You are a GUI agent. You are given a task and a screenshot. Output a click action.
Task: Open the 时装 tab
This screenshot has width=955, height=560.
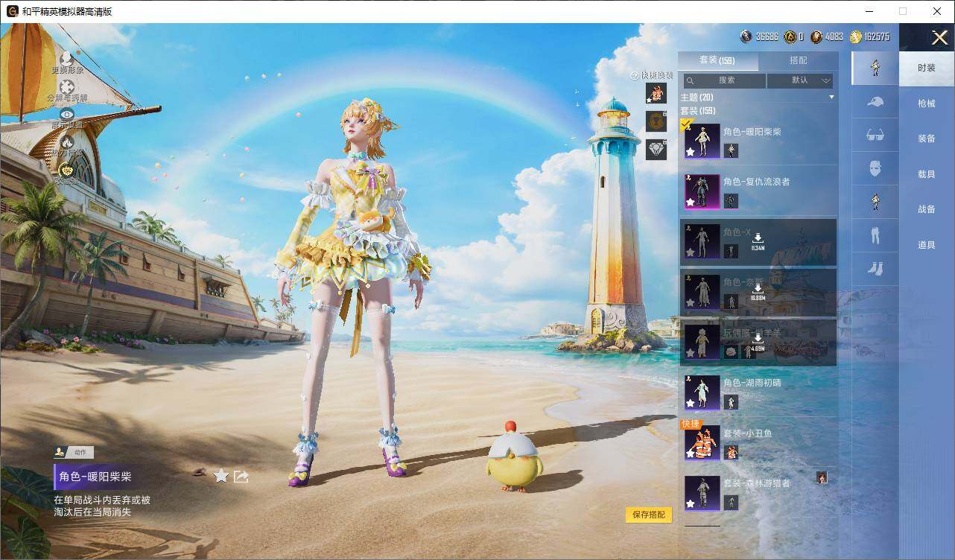tap(927, 68)
